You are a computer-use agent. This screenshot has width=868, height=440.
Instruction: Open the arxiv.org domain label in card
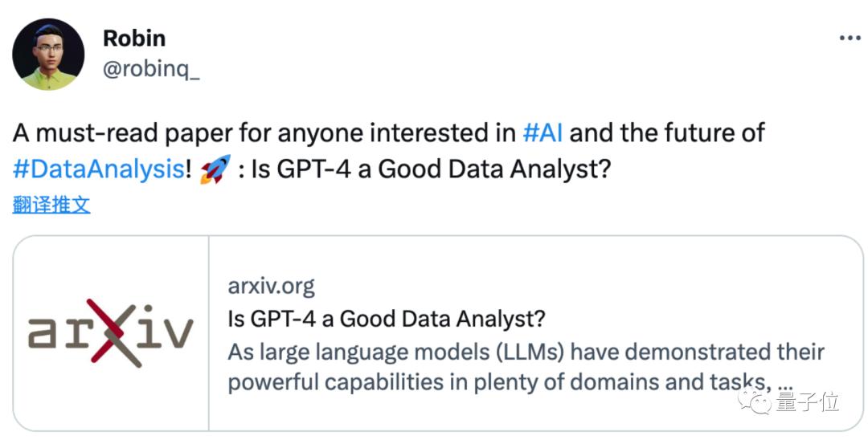pyautogui.click(x=272, y=287)
